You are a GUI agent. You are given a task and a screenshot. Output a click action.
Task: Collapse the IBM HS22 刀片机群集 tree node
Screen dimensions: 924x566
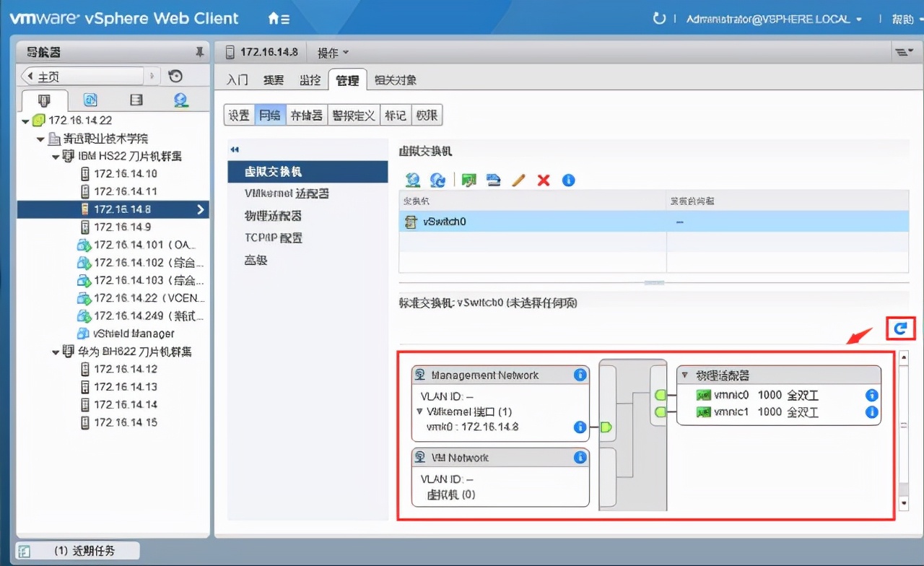pyautogui.click(x=56, y=156)
